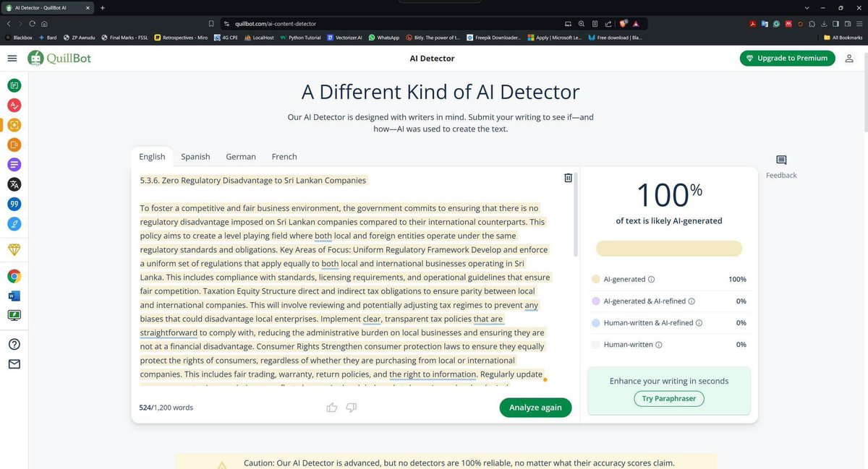
Task: Click the Upgrade to Premium button
Action: [787, 58]
